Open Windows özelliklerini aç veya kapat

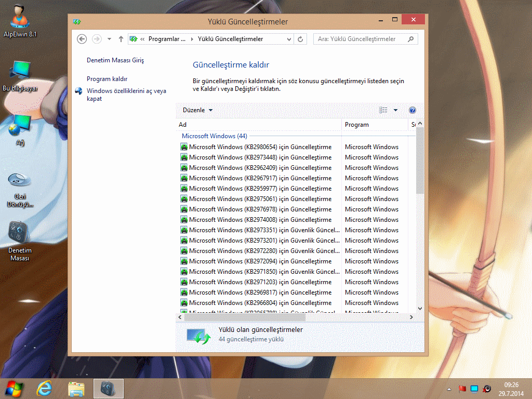pyautogui.click(x=126, y=95)
